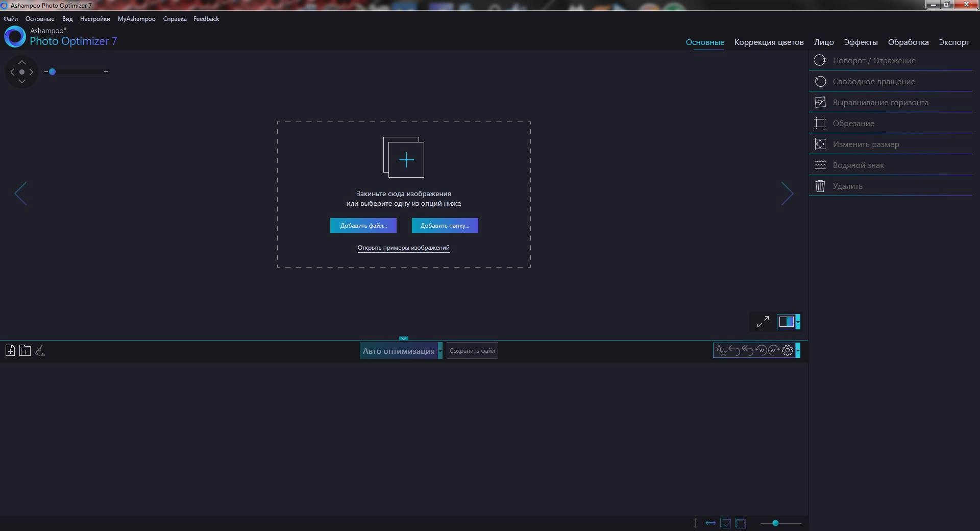
Task: Open the Feedback menu
Action: click(206, 19)
